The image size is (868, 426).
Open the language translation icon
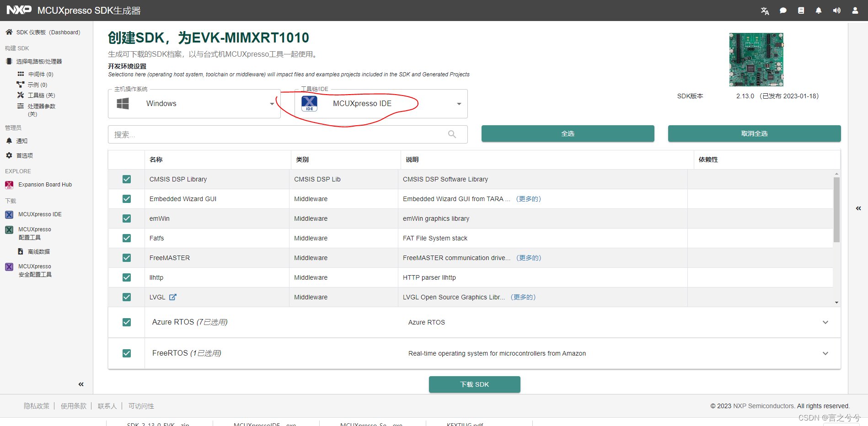[765, 11]
